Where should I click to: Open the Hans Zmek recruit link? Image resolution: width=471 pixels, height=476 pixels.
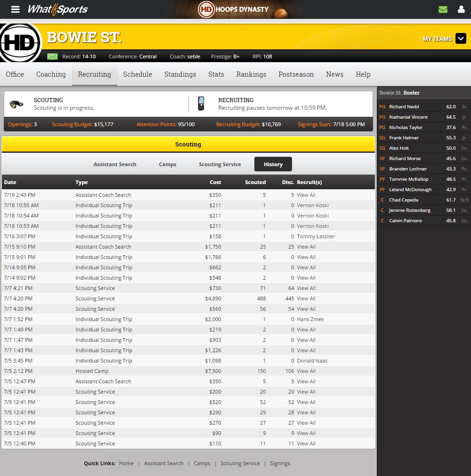point(310,319)
